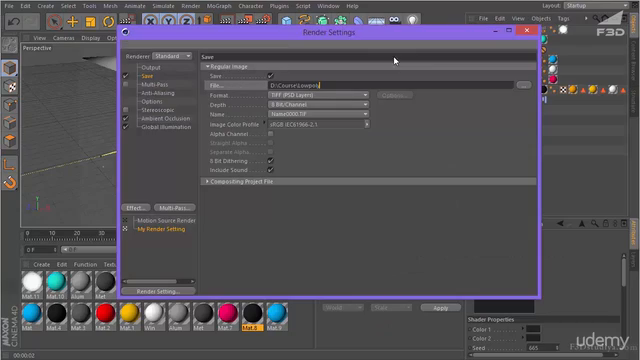Screen dimensions: 640x360
Task: Open the File menu
Action: [9, 6]
